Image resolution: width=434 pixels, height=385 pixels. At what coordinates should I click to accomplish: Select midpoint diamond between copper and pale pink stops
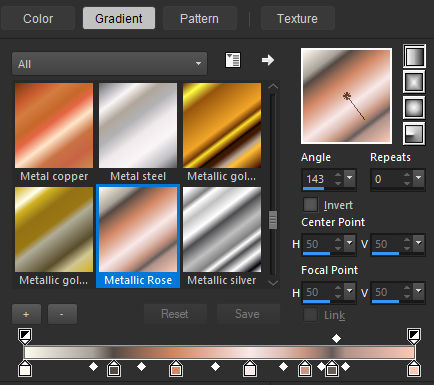pyautogui.click(x=216, y=367)
